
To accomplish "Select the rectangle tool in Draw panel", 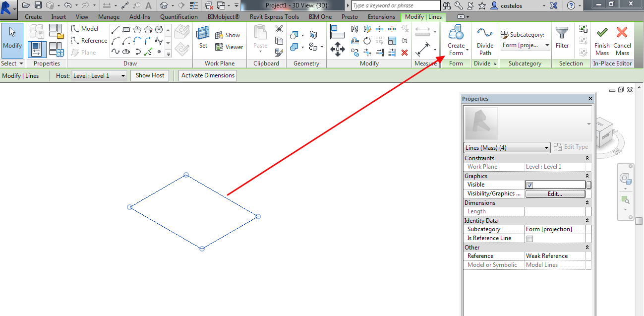I will 125,29.
